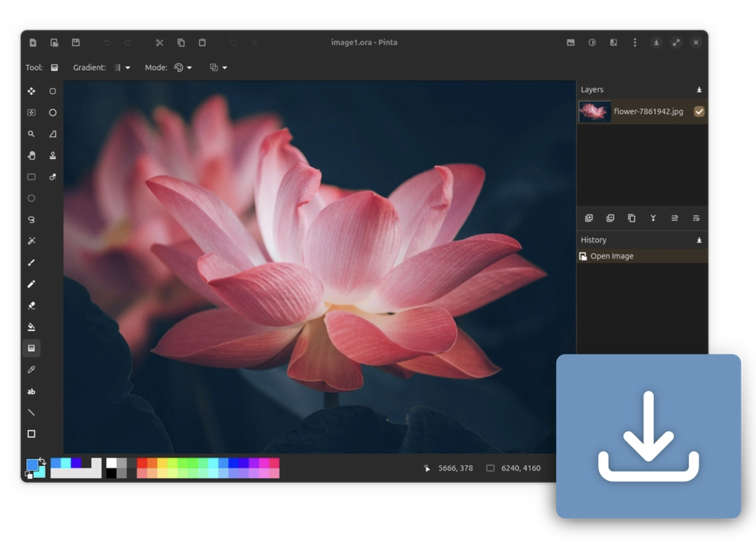Merge layer down button
The width and height of the screenshot is (756, 544).
[653, 218]
